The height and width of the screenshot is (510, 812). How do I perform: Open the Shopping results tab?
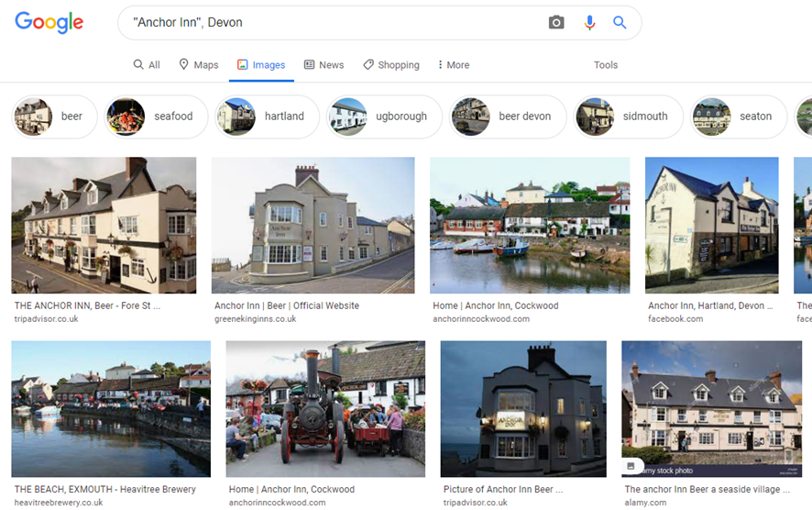click(391, 65)
